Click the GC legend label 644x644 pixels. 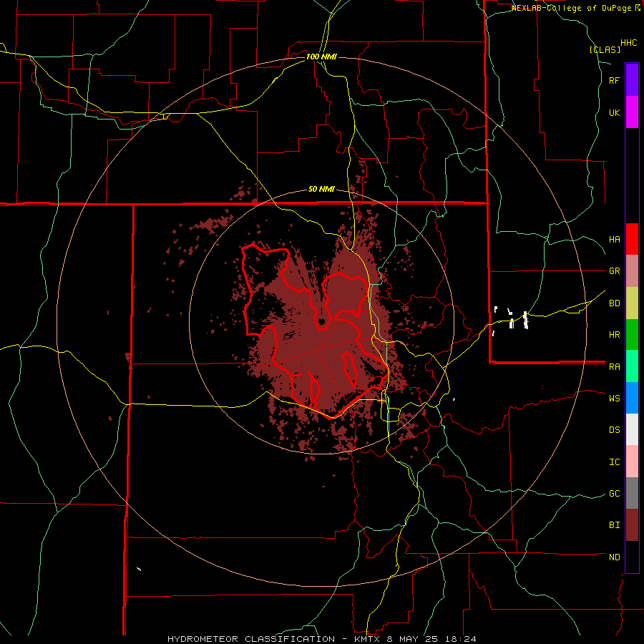coord(614,494)
